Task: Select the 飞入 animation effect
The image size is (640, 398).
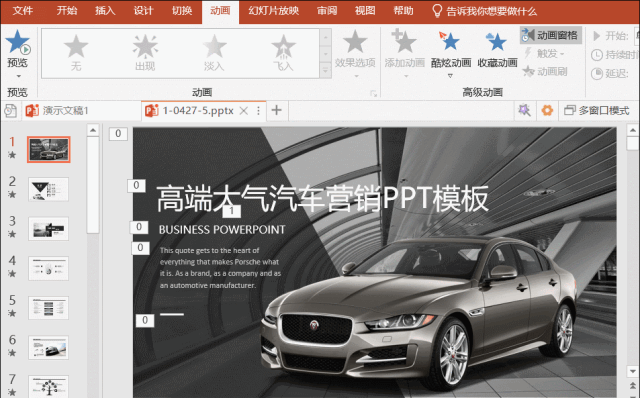Action: click(x=283, y=53)
